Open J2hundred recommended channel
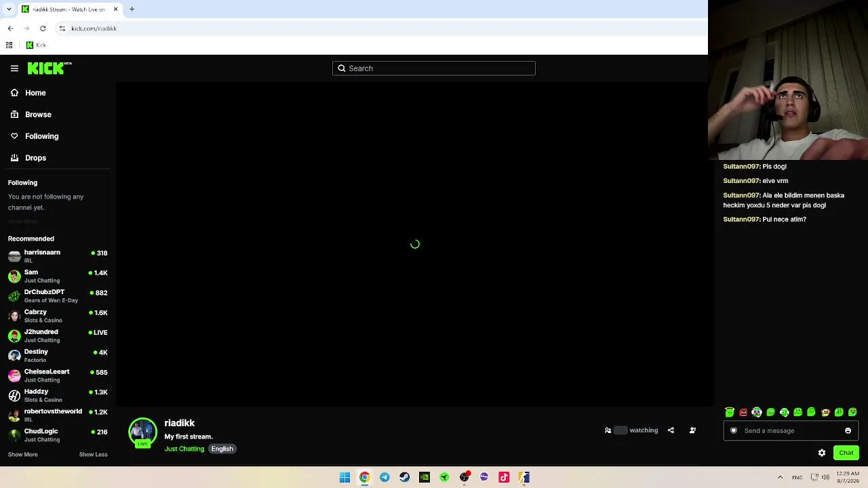868x488 pixels. 58,335
